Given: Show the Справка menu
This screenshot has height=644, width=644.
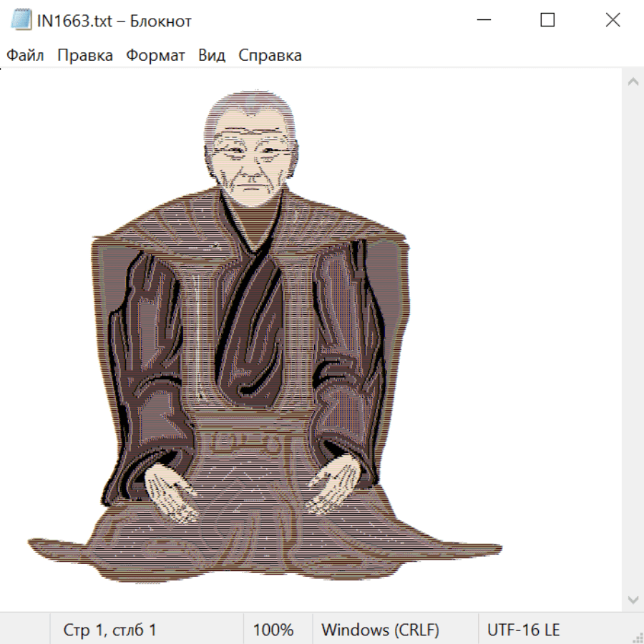Looking at the screenshot, I should (x=270, y=56).
